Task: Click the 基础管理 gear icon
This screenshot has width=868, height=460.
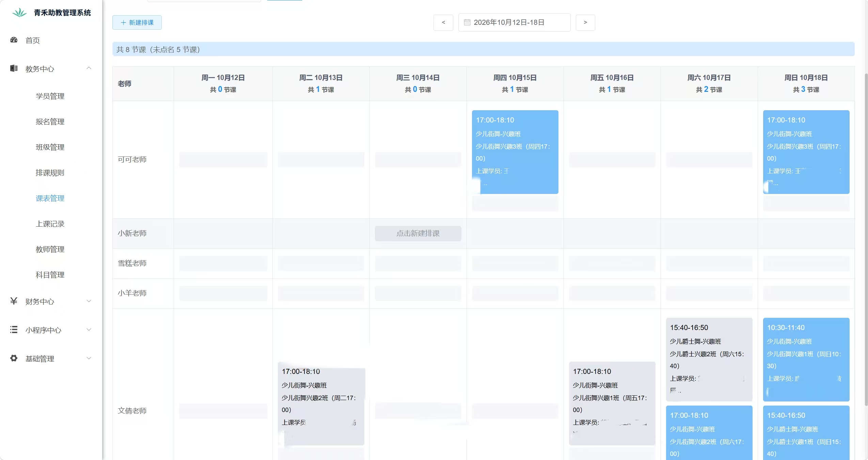Action: pyautogui.click(x=14, y=358)
